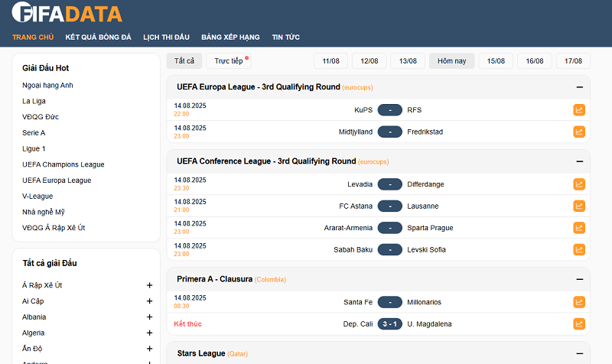Click chart icon for Levadia vs Differdange
The height and width of the screenshot is (364, 612).
(x=579, y=184)
